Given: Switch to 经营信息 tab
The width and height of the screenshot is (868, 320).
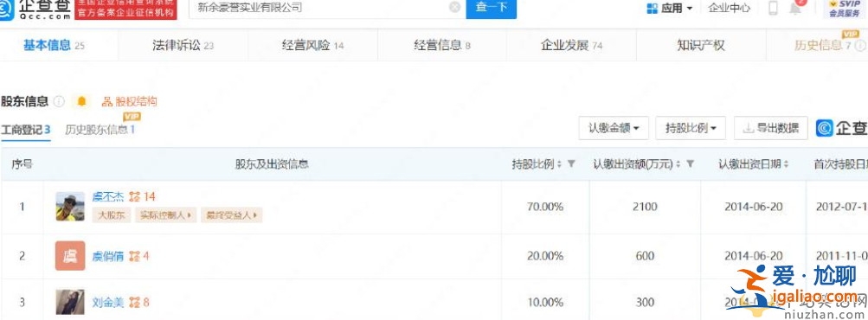Looking at the screenshot, I should [442, 45].
